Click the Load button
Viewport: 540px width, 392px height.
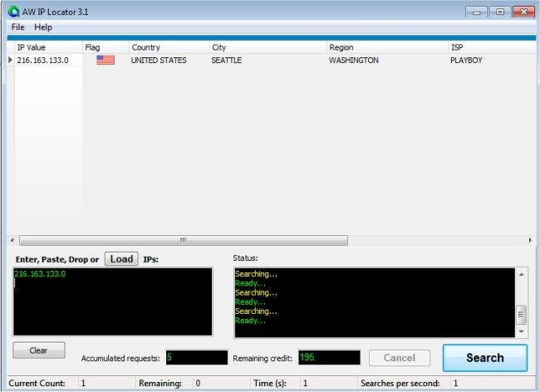121,259
